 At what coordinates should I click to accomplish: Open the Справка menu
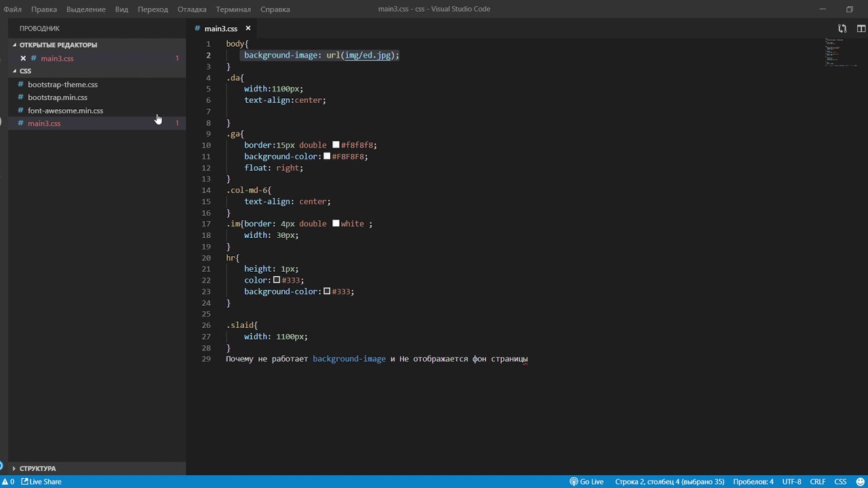[275, 9]
